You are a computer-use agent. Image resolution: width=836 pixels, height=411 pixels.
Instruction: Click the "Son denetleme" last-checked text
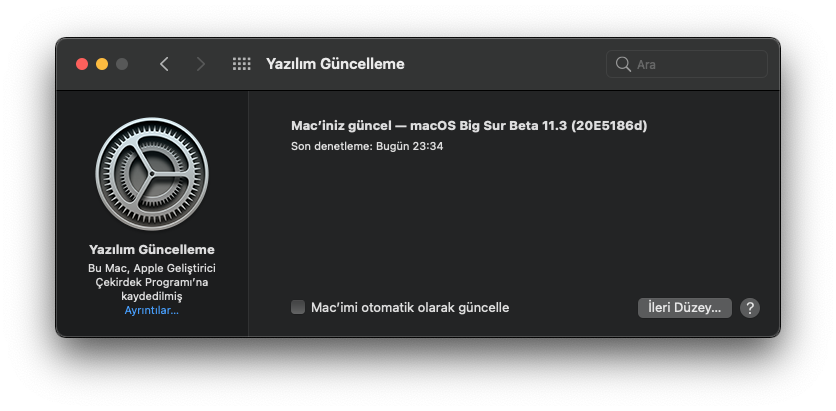[x=367, y=146]
